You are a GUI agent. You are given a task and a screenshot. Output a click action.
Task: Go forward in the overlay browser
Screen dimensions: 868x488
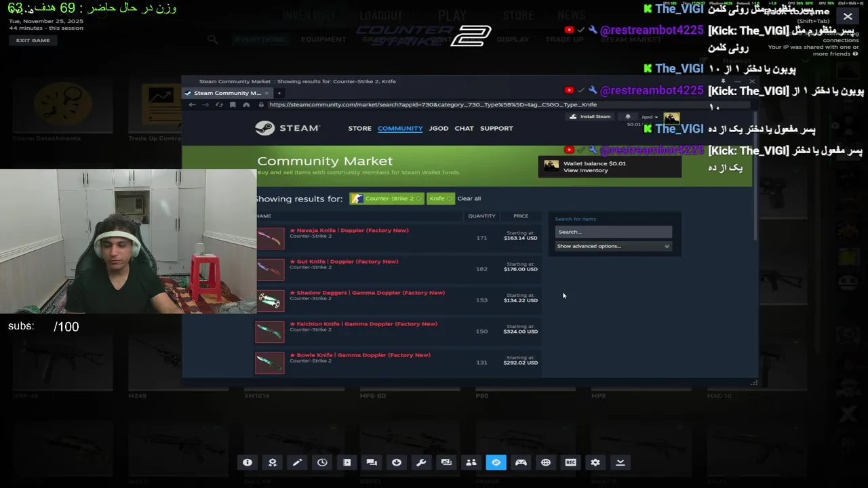pyautogui.click(x=205, y=104)
